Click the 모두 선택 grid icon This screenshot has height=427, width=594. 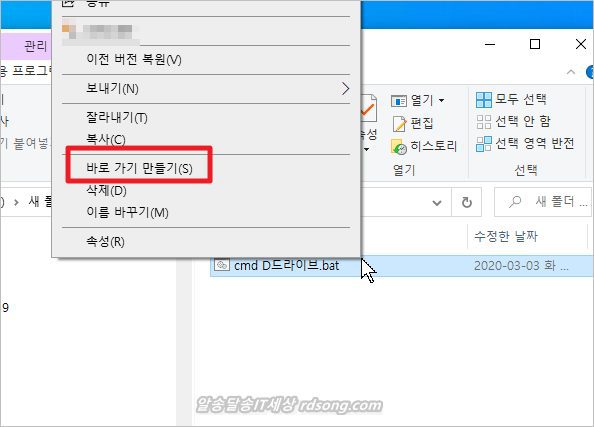click(x=484, y=100)
